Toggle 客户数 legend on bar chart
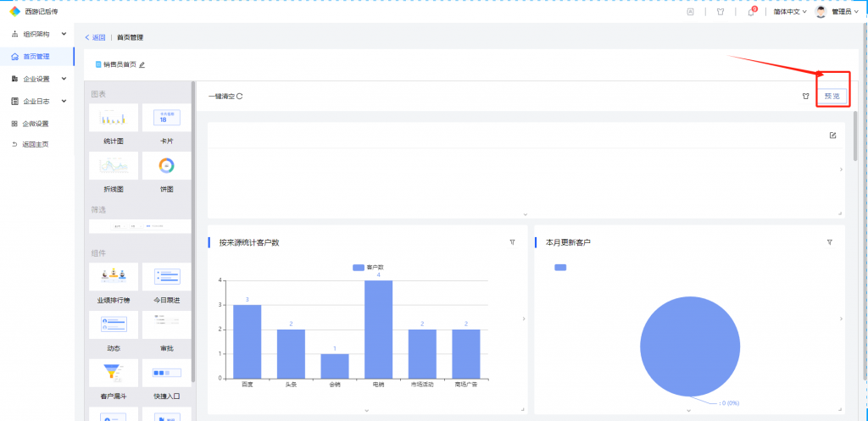 coord(369,267)
